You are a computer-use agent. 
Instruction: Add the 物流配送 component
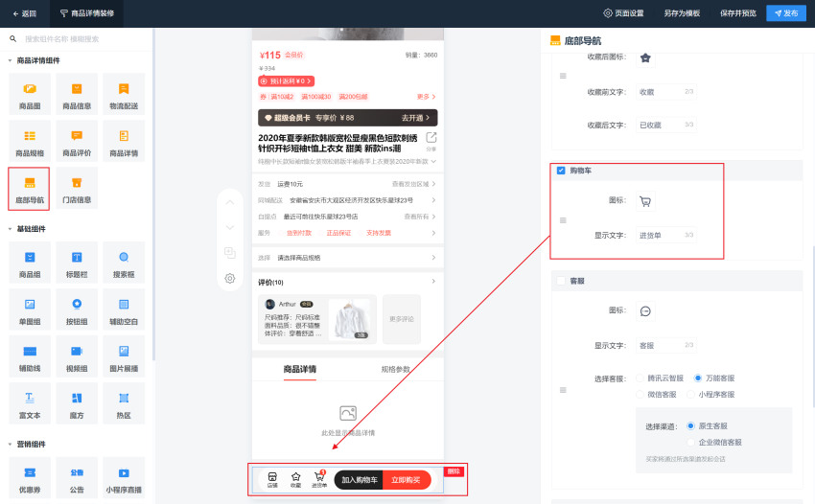(x=124, y=94)
